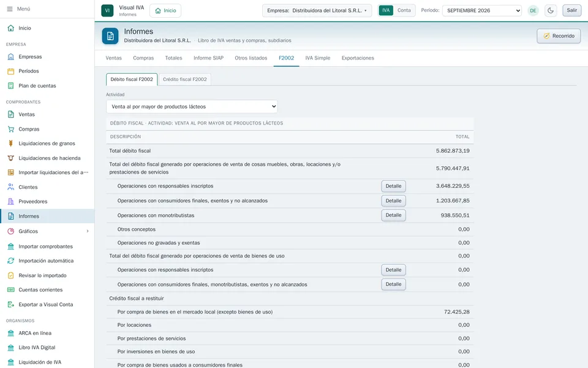Switch to Crédito fiscal F2002 subtab
Image resolution: width=588 pixels, height=368 pixels.
[x=185, y=79]
